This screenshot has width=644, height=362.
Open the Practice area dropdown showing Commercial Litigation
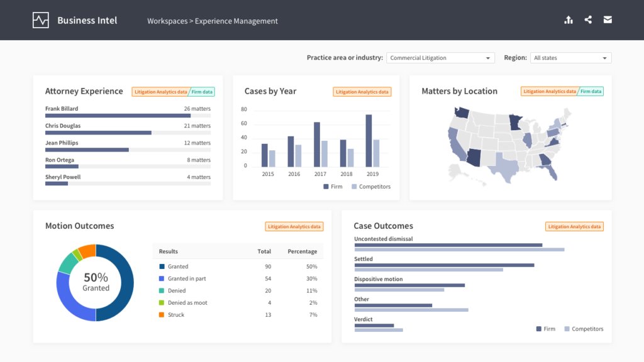(440, 57)
